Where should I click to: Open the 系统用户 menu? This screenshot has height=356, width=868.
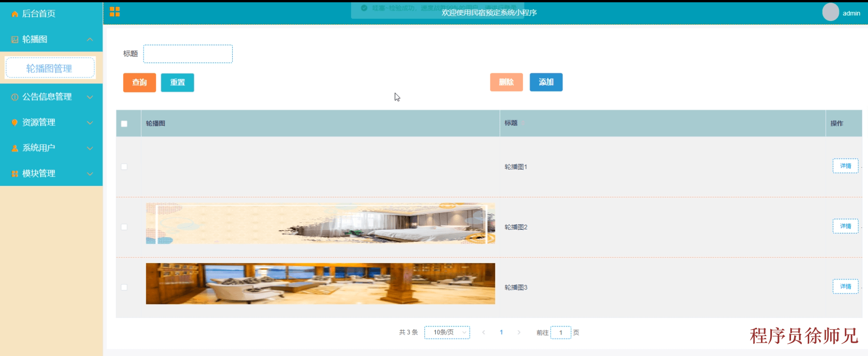click(x=39, y=148)
